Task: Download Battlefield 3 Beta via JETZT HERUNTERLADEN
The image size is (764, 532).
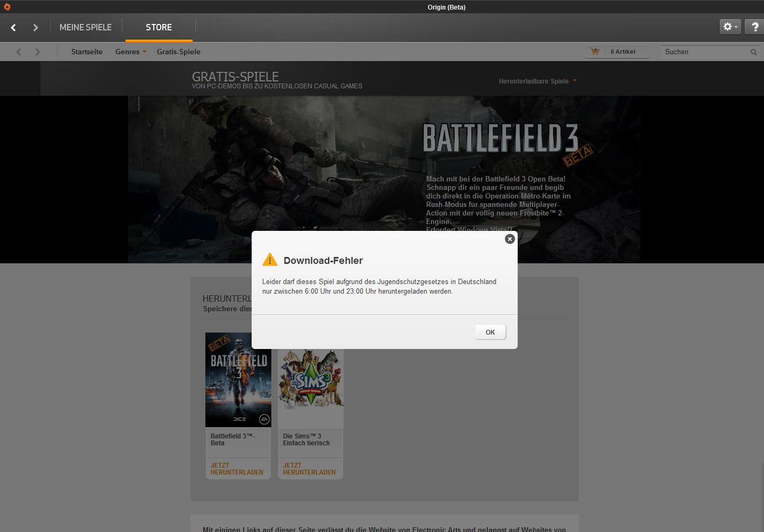Action: [x=237, y=469]
